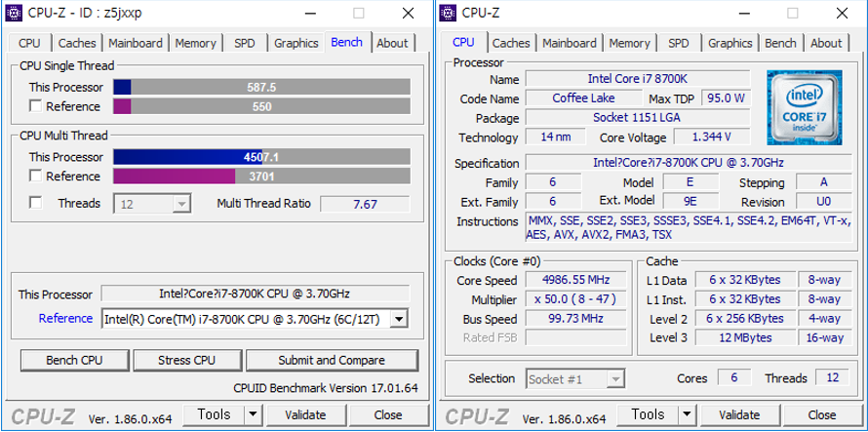Screen dimensions: 868x432
Task: Open Memory tab in the Bench window
Action: click(x=195, y=43)
